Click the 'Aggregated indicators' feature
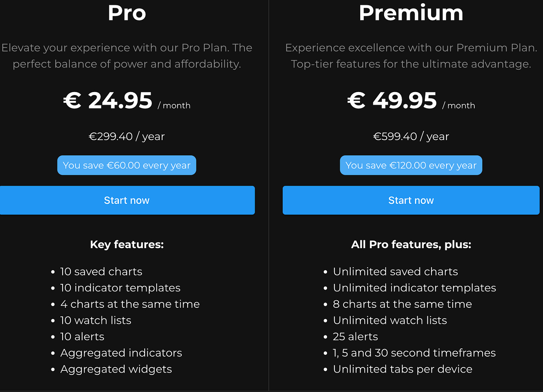The image size is (543, 392). coord(121,353)
